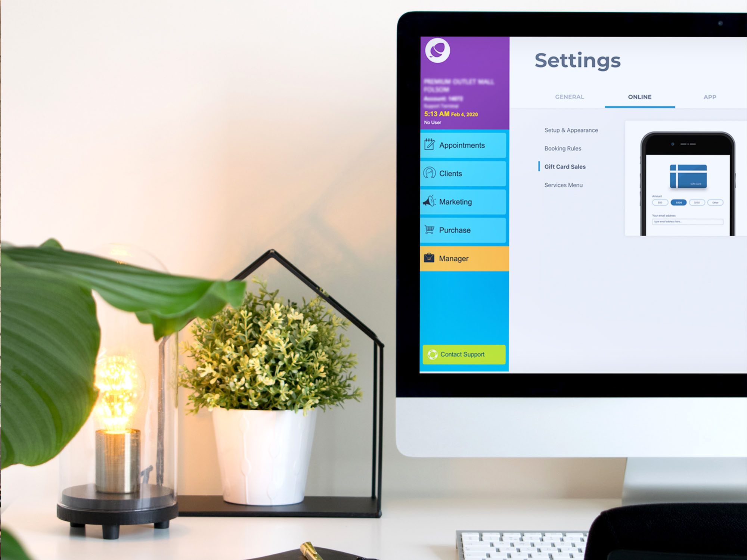Click the Manager briefcase icon
The image size is (747, 560).
[x=431, y=258]
